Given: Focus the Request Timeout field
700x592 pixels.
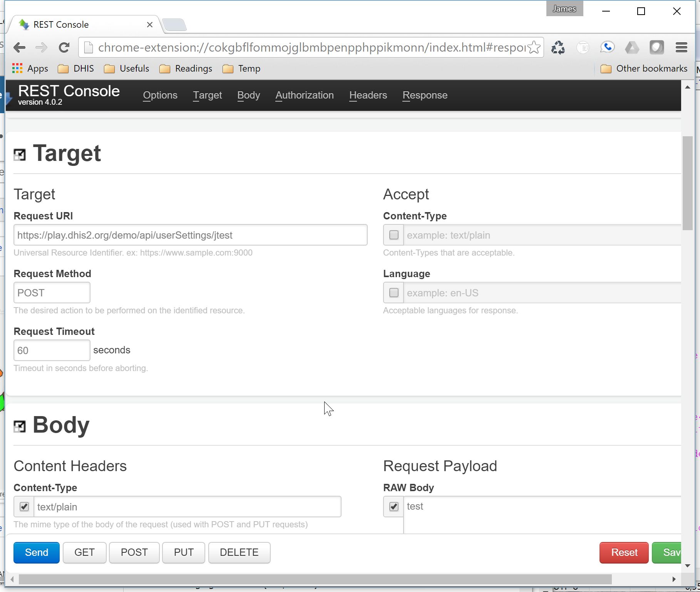Looking at the screenshot, I should [x=52, y=350].
